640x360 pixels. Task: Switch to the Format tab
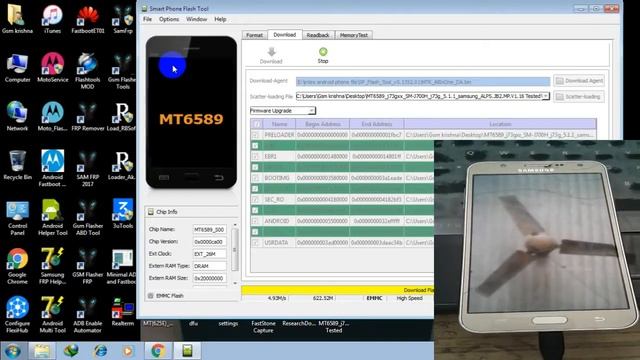[254, 35]
